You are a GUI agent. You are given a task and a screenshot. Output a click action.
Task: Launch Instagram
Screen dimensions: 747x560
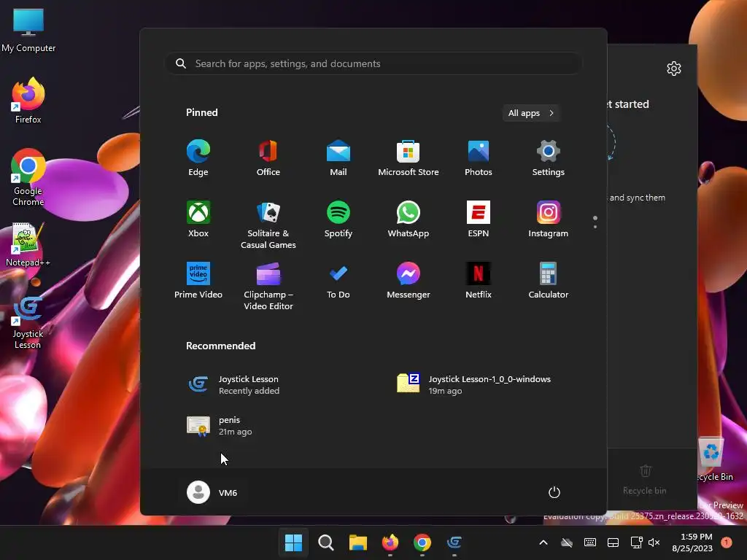click(549, 219)
